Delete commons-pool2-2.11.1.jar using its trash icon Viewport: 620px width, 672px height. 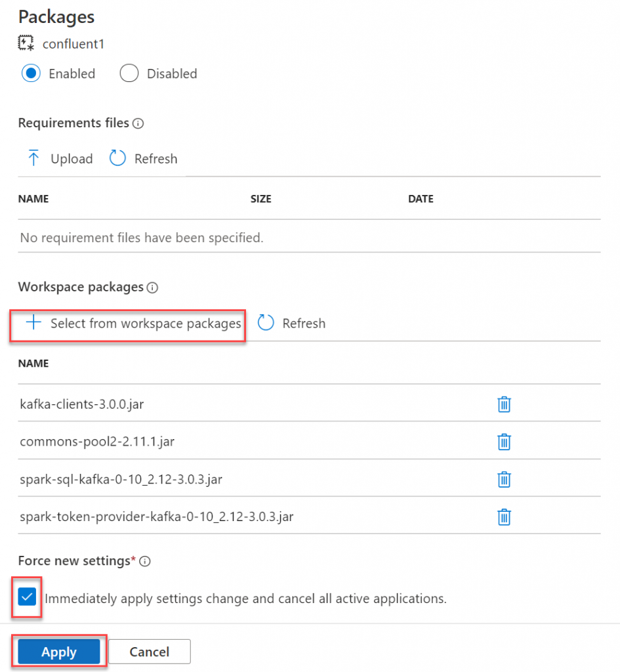tap(504, 442)
